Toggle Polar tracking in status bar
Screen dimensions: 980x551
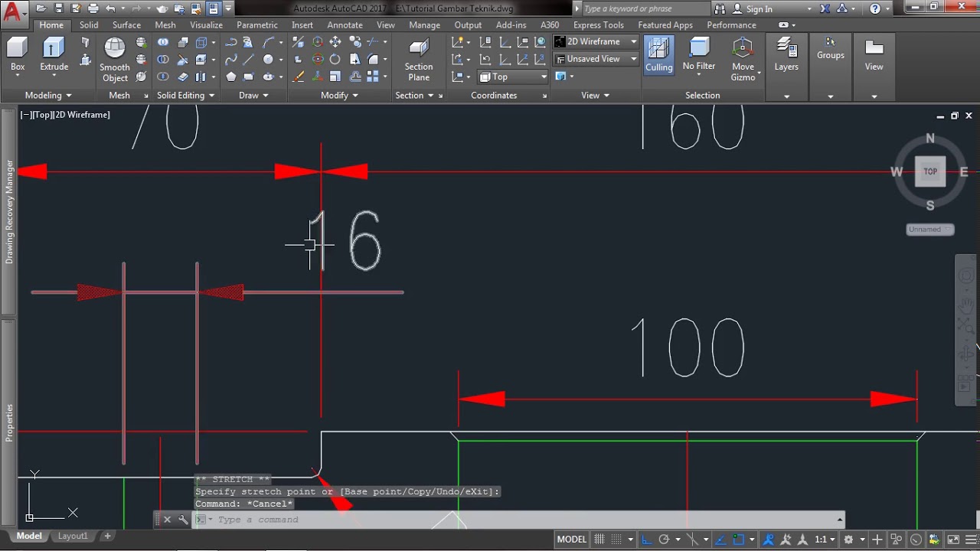pyautogui.click(x=664, y=540)
